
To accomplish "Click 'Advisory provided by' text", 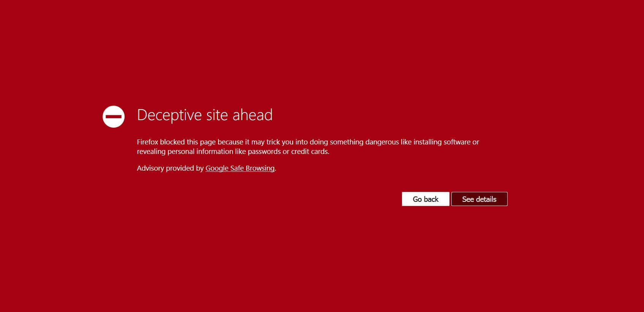I will [170, 168].
